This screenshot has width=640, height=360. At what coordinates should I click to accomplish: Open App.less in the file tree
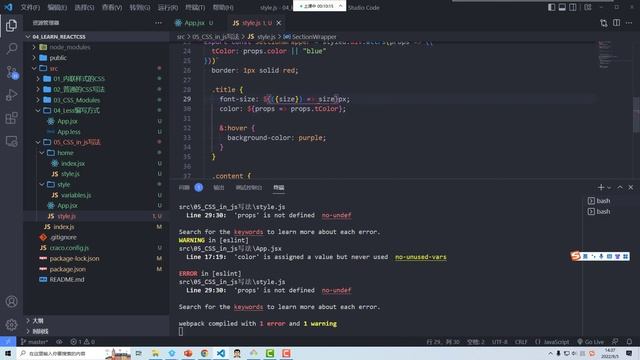point(69,132)
